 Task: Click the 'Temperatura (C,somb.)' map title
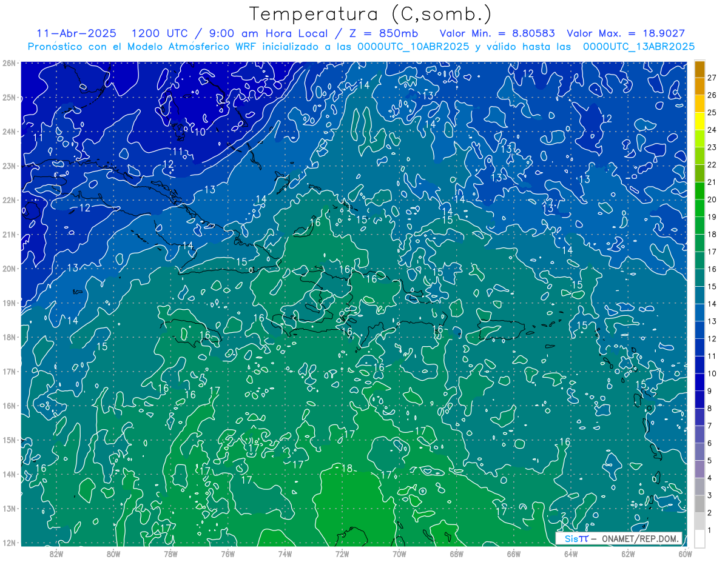(370, 15)
